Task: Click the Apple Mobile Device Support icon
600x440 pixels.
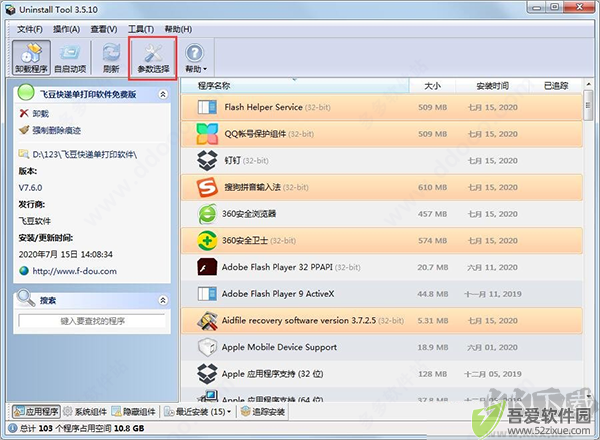Action: coord(207,347)
